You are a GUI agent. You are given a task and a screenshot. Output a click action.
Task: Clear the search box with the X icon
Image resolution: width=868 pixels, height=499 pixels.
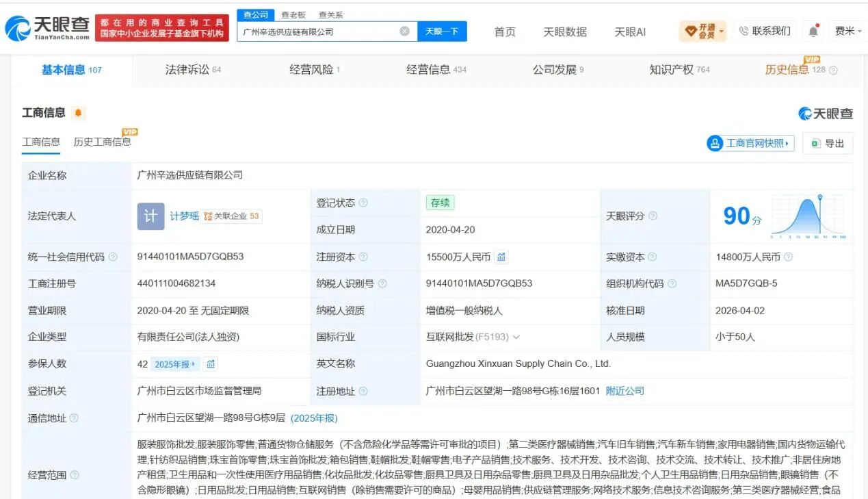click(404, 31)
